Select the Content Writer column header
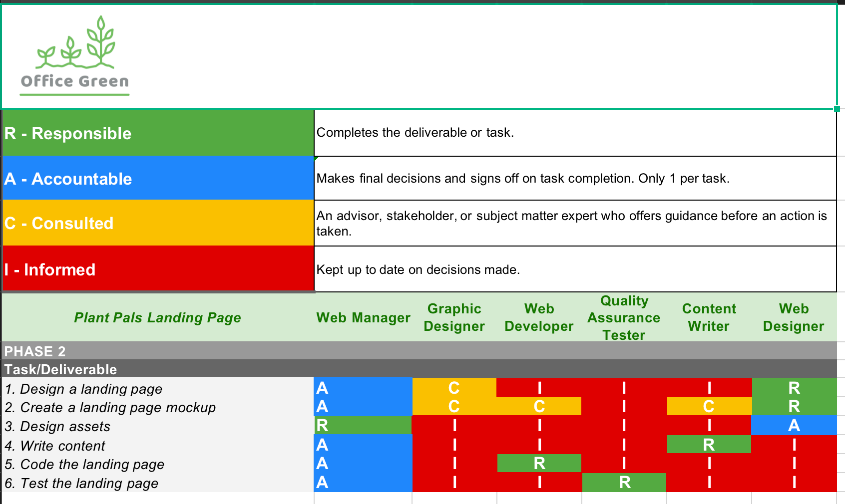 [709, 317]
